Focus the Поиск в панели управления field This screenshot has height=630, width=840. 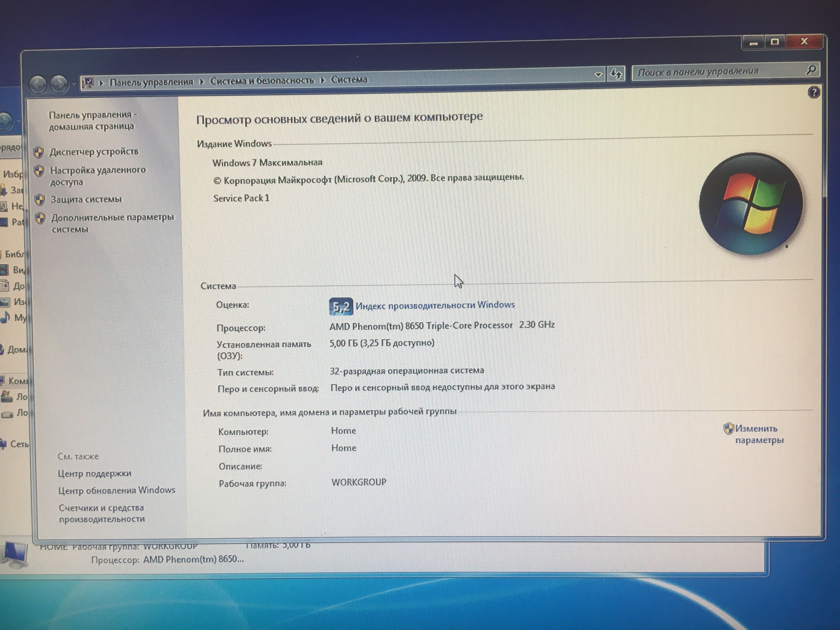(725, 71)
